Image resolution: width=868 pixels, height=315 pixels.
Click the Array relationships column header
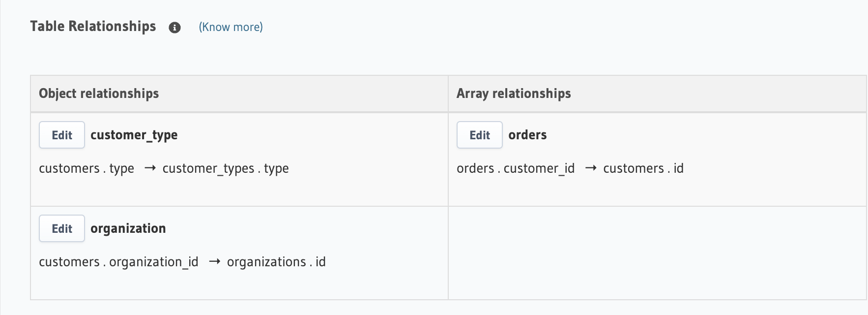tap(513, 94)
